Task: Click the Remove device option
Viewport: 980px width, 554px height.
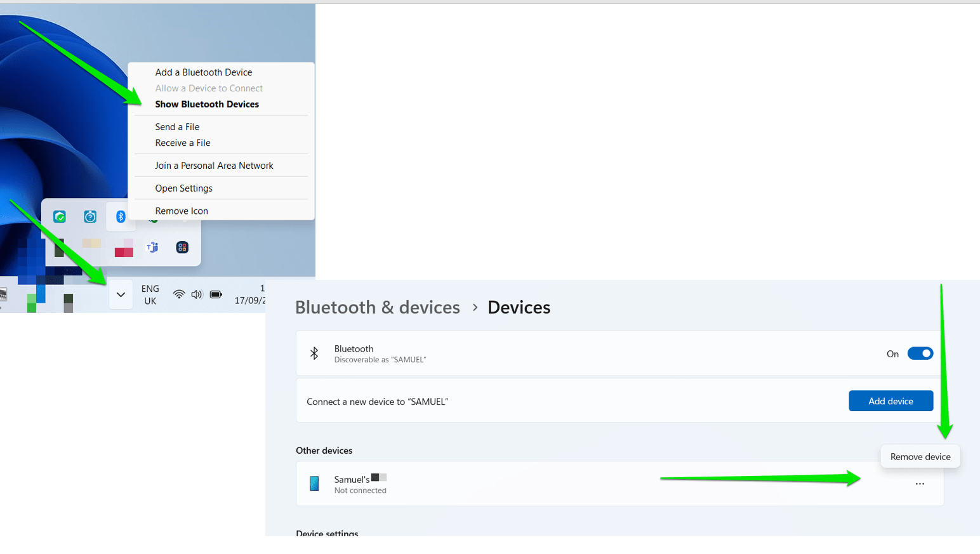Action: click(x=920, y=457)
